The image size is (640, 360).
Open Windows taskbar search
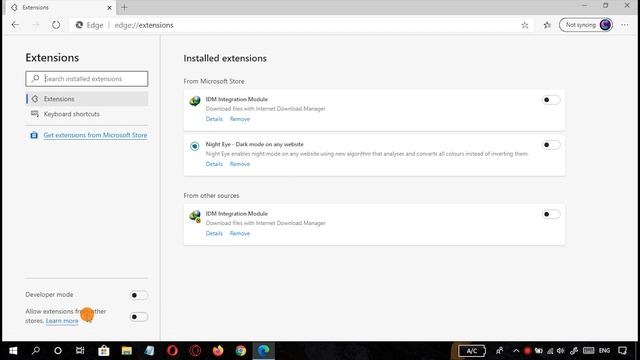point(36,351)
